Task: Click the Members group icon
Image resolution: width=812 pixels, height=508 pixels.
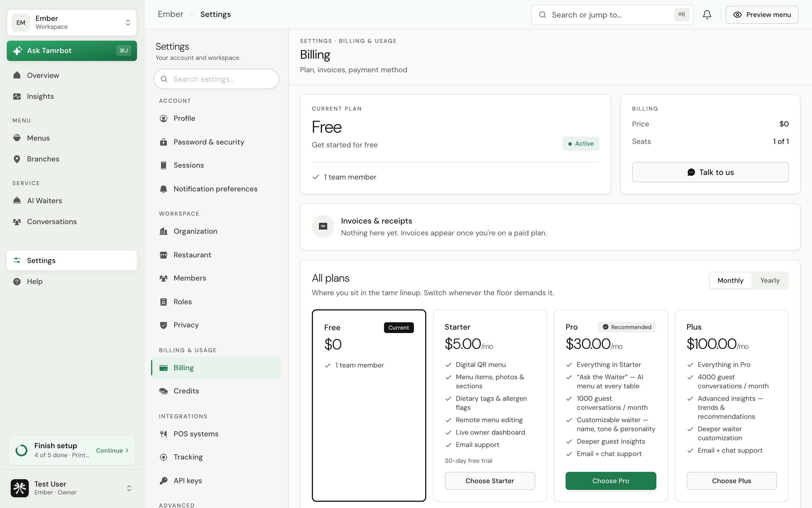Action: pyautogui.click(x=164, y=278)
